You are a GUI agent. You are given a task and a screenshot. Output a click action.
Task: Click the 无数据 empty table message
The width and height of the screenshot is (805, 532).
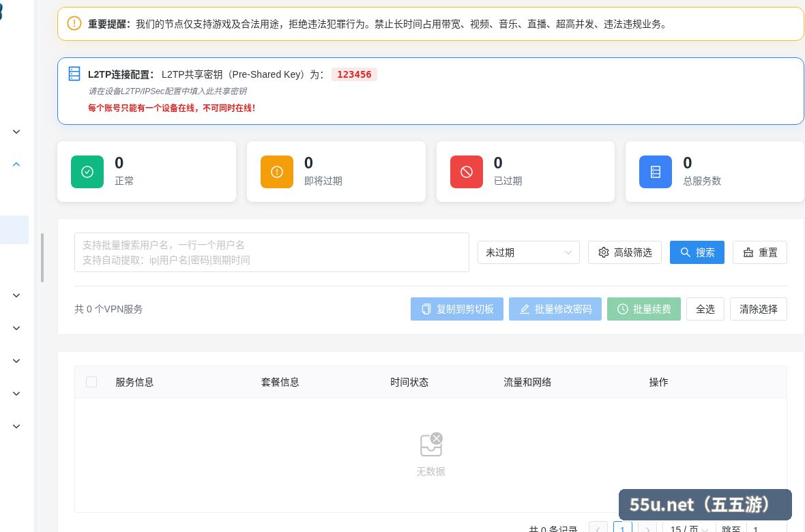click(x=430, y=471)
